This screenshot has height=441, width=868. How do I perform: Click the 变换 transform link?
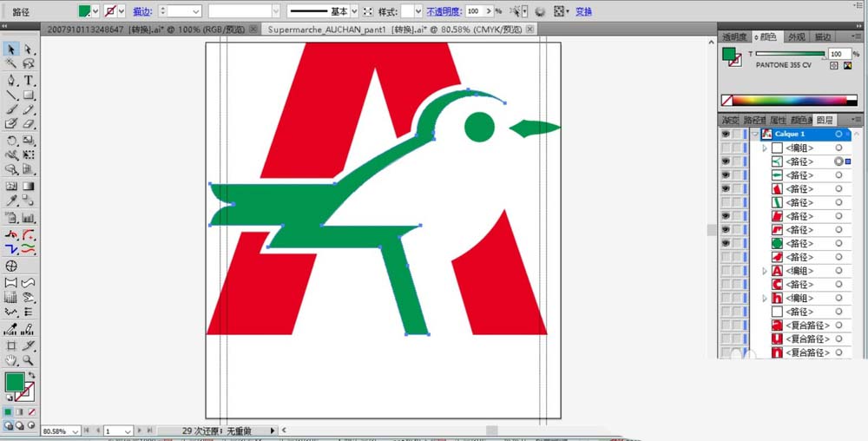click(x=583, y=11)
